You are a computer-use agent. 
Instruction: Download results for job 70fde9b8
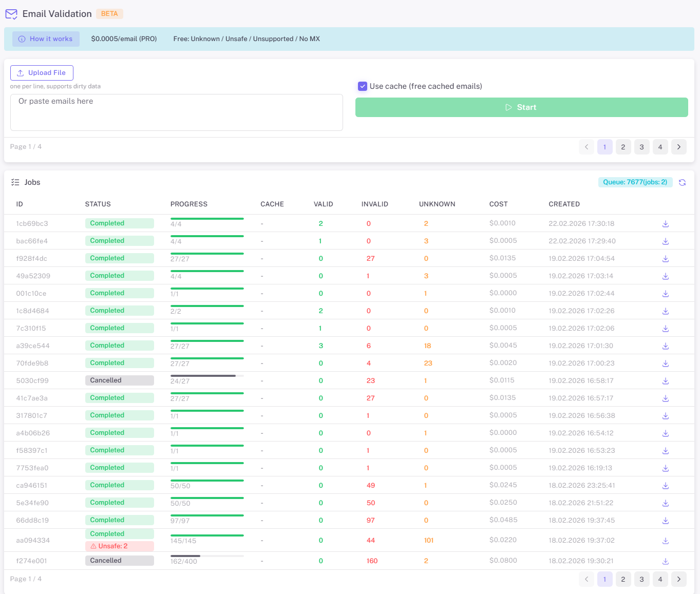(665, 363)
